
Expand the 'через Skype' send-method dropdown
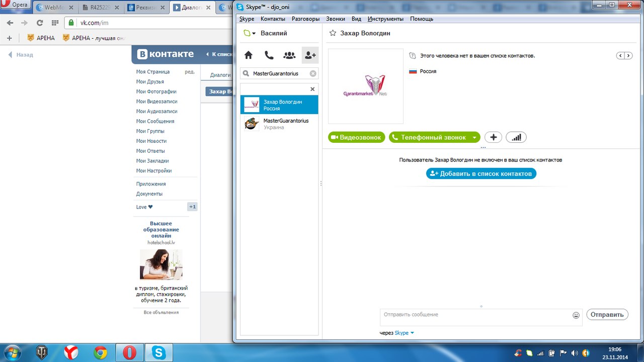pos(412,333)
